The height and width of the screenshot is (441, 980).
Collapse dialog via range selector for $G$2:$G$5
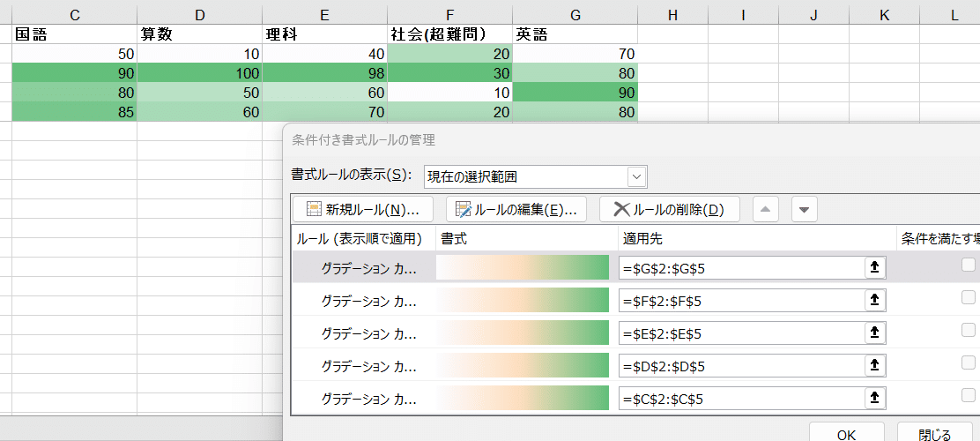tap(875, 268)
